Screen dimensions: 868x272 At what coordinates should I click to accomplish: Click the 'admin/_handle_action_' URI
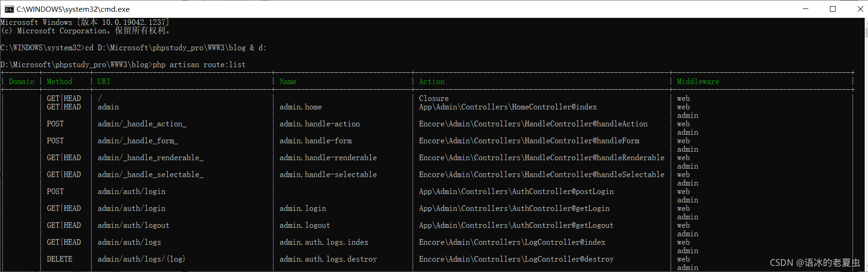pos(142,124)
